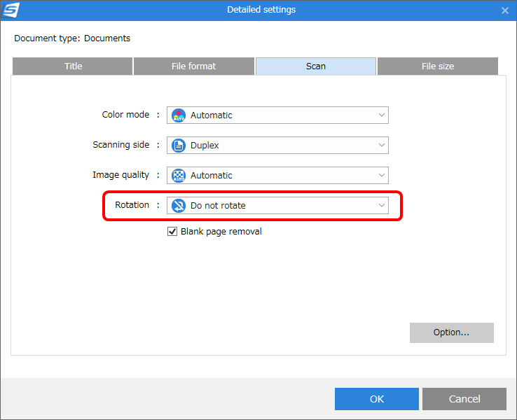Select the Scan tab
This screenshot has width=517, height=420.
pos(316,66)
